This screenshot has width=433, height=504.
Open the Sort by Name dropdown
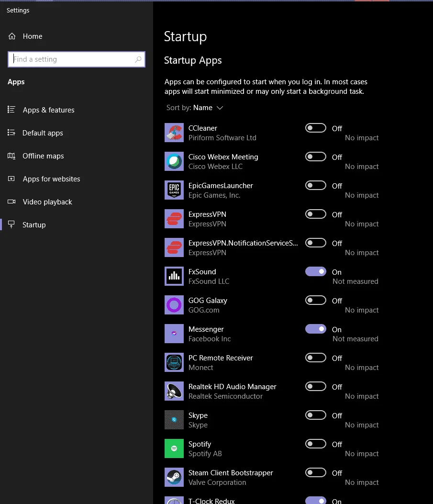pyautogui.click(x=195, y=108)
